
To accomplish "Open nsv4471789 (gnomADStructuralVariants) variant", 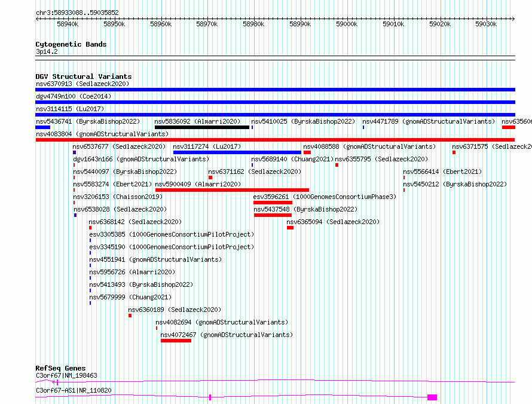I will pyautogui.click(x=429, y=121).
